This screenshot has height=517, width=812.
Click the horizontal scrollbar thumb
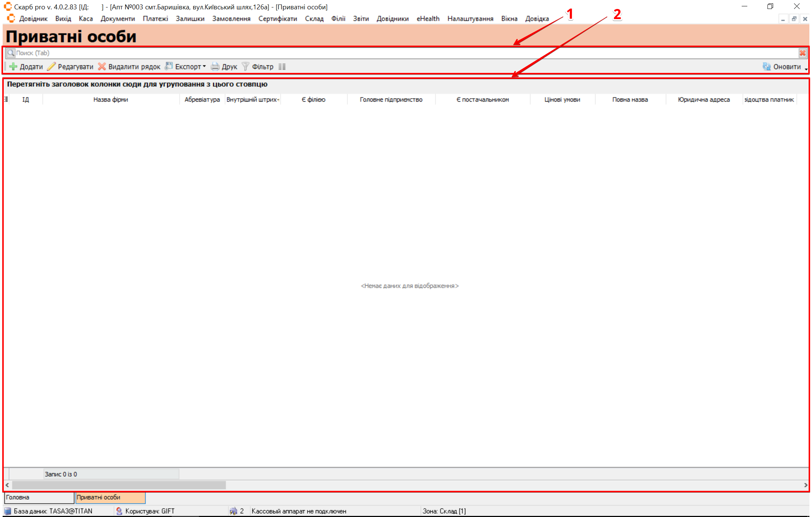(119, 485)
